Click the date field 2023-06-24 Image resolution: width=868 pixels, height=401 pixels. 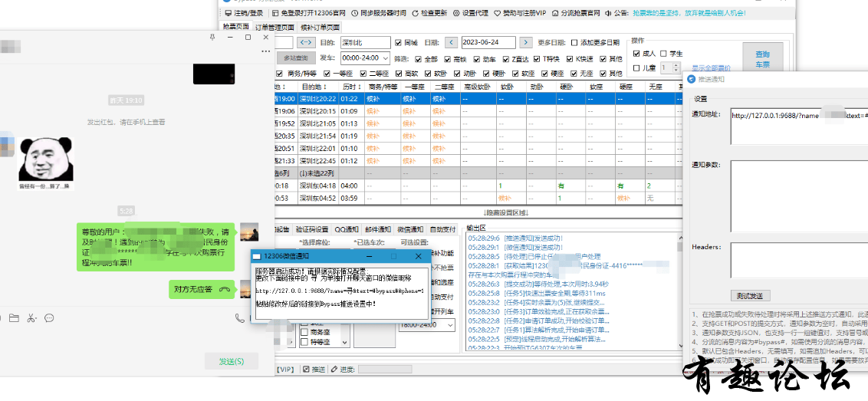coord(488,42)
